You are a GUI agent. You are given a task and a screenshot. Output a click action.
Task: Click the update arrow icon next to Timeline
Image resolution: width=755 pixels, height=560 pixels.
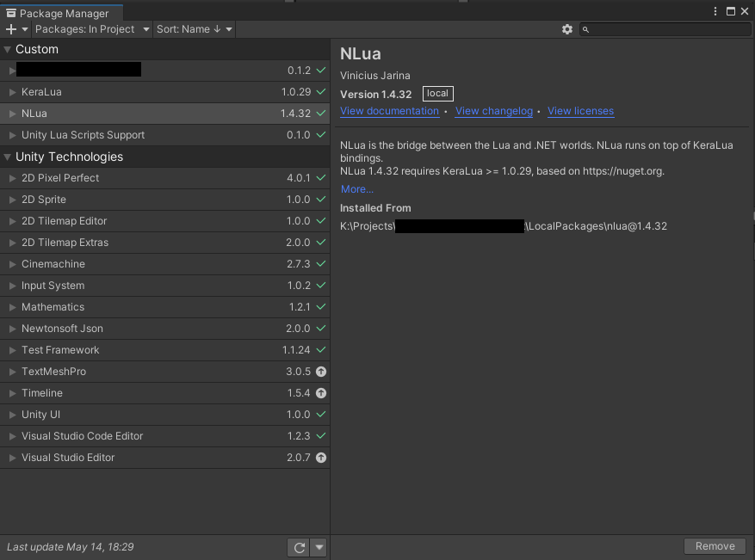point(319,393)
